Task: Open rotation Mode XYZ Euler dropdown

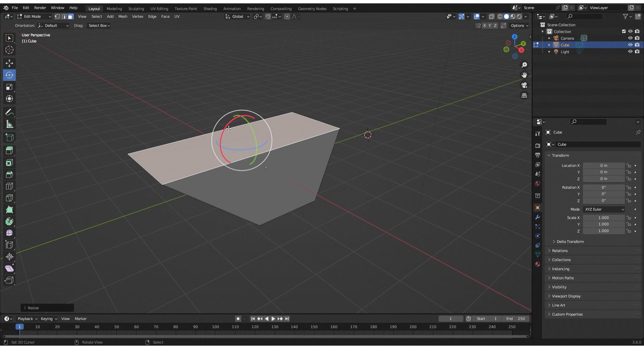Action: click(604, 209)
